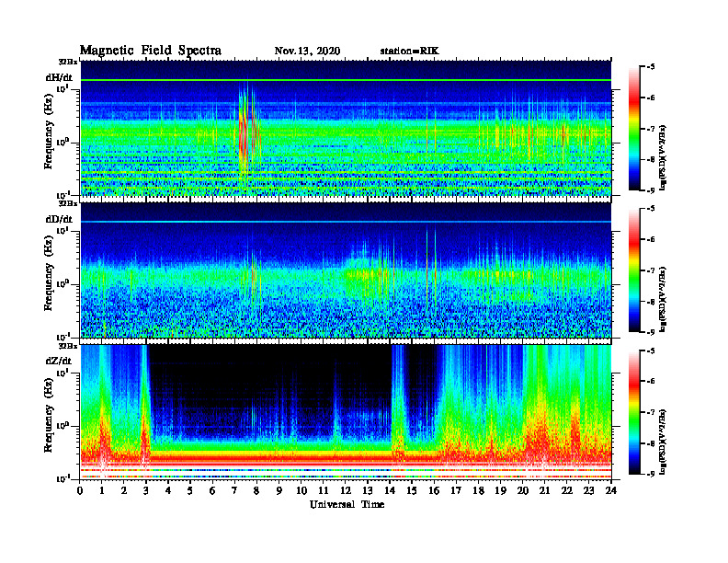Click the "-8" tick on dZ/dt colorbar
The width and height of the screenshot is (728, 563).
651,443
